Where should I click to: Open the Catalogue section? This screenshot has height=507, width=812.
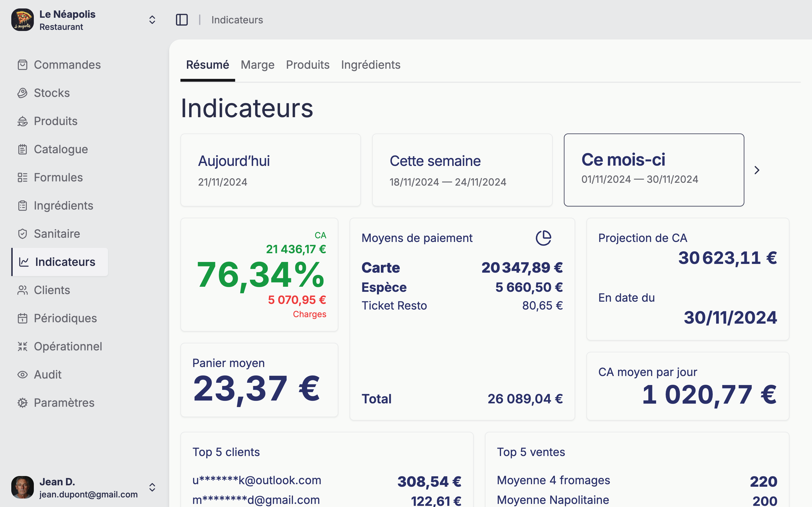[61, 149]
